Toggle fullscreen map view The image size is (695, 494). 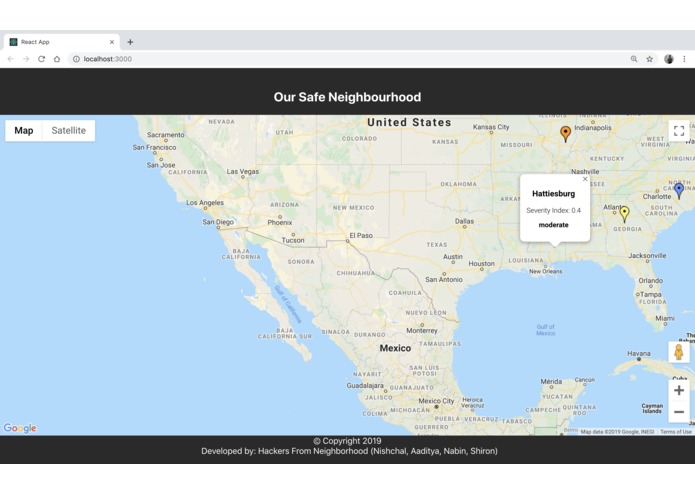(x=679, y=131)
